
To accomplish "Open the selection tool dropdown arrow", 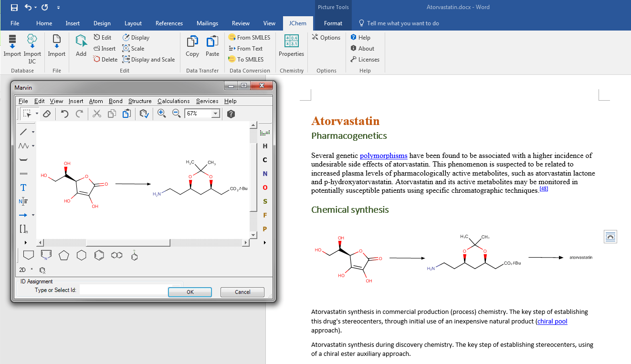I will point(36,114).
